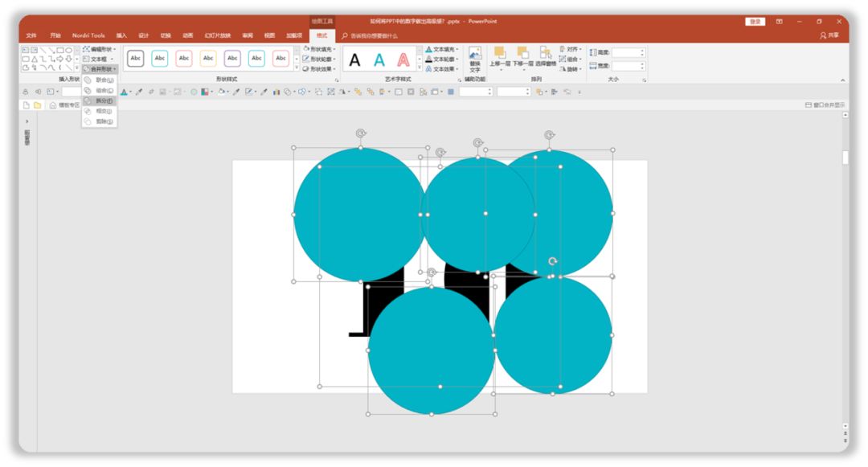Open the 文本轮廓 (Text Outline) dropdown
868x467 pixels.
[x=442, y=59]
